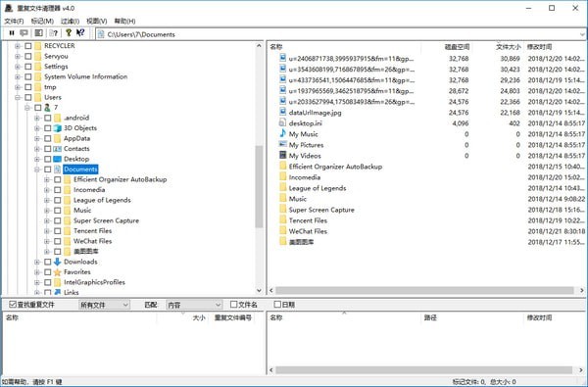Click the split-panel layout toolbar icon
This screenshot has height=387, width=588.
[x=38, y=33]
